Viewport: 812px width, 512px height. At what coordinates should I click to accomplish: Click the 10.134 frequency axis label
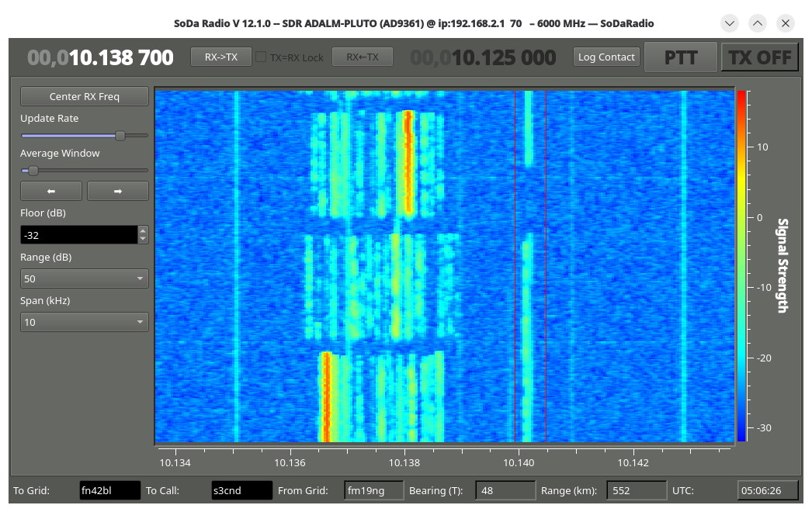(x=175, y=463)
